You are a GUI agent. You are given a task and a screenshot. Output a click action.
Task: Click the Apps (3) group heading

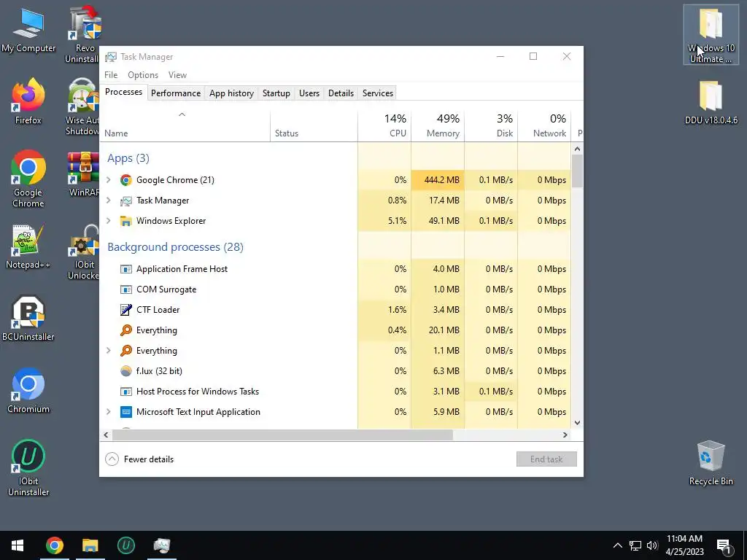[x=128, y=158]
